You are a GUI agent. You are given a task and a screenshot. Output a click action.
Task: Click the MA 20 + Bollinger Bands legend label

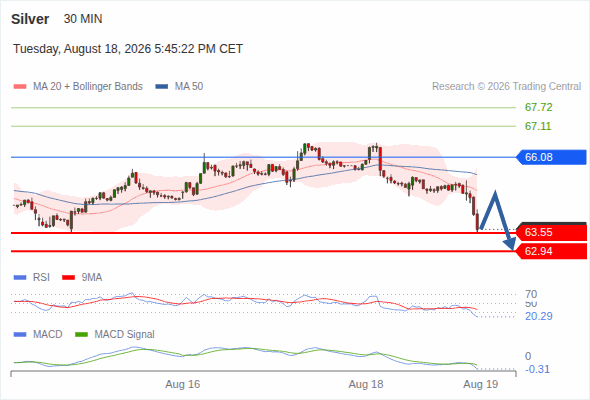88,87
